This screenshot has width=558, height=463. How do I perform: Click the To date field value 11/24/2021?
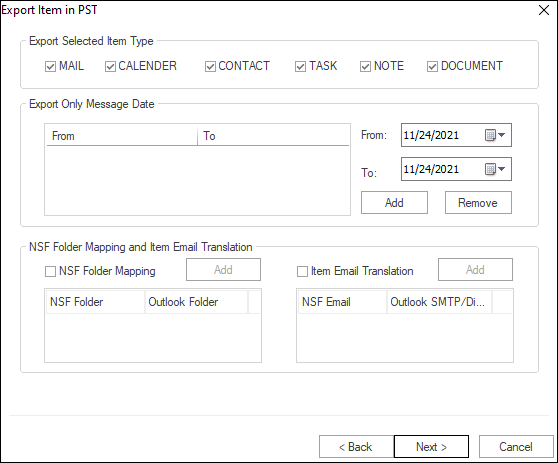click(431, 169)
